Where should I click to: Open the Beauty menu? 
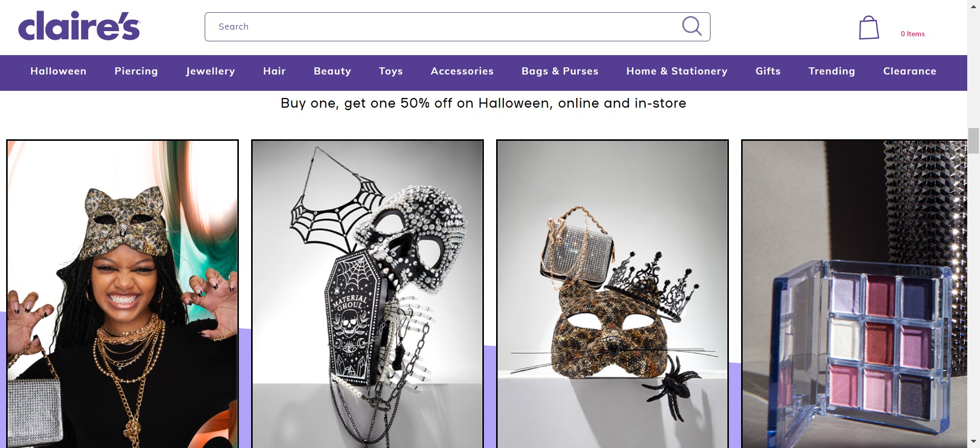click(332, 71)
